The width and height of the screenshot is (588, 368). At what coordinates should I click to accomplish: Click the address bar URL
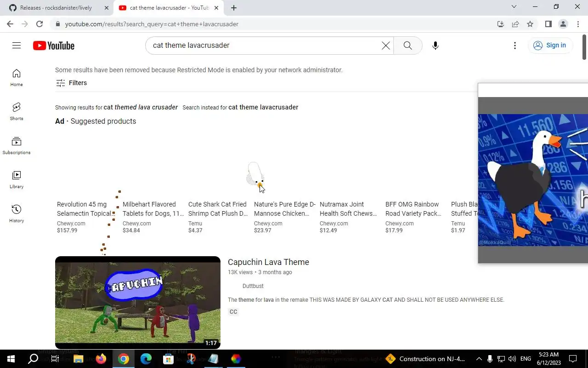(152, 24)
